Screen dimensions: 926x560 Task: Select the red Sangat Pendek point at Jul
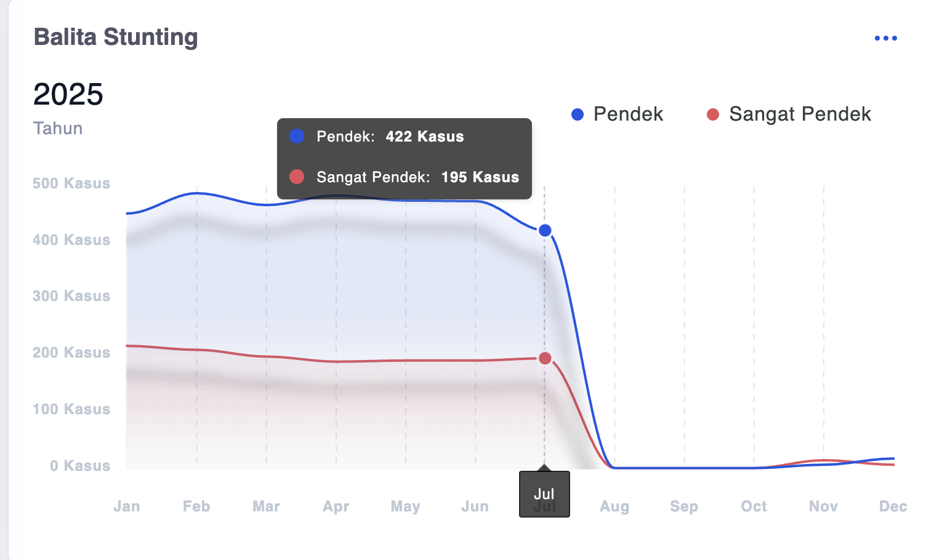pos(545,358)
